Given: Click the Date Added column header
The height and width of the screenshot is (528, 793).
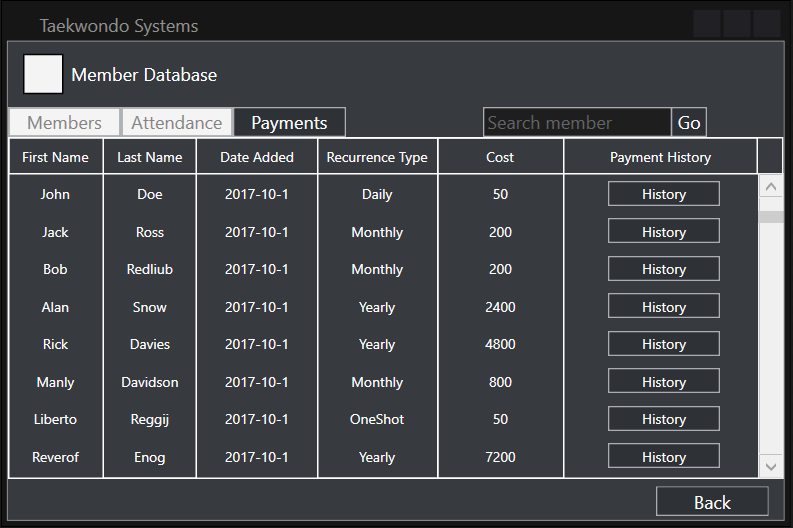Looking at the screenshot, I should point(257,157).
